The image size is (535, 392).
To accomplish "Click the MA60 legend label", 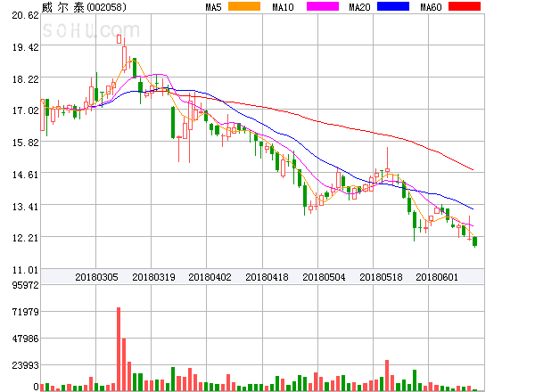I will coord(431,7).
